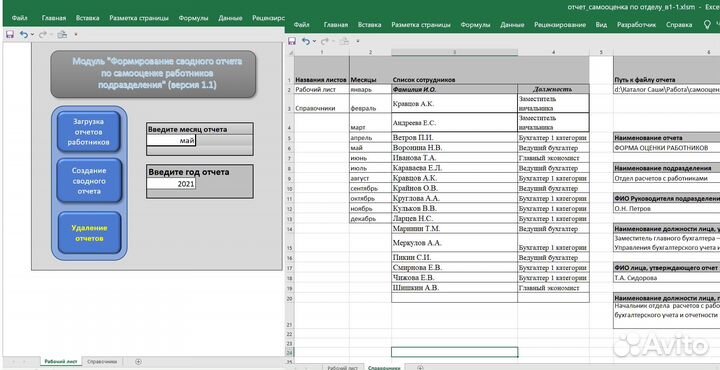Customize quick access toolbar in left window
This screenshot has width=720, height=370.
click(x=76, y=34)
